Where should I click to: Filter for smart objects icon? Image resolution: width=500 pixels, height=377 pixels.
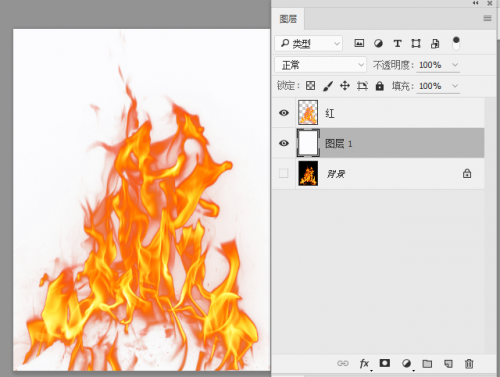[x=435, y=43]
